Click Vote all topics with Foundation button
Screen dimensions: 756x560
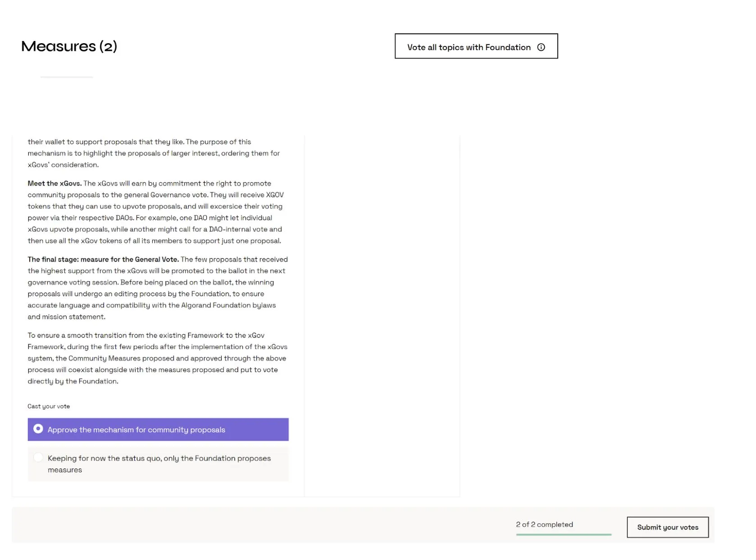(x=476, y=46)
